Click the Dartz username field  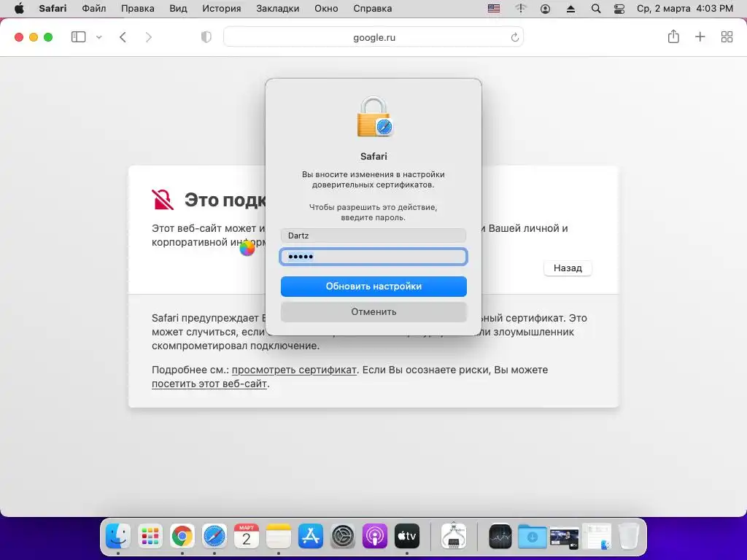point(373,236)
